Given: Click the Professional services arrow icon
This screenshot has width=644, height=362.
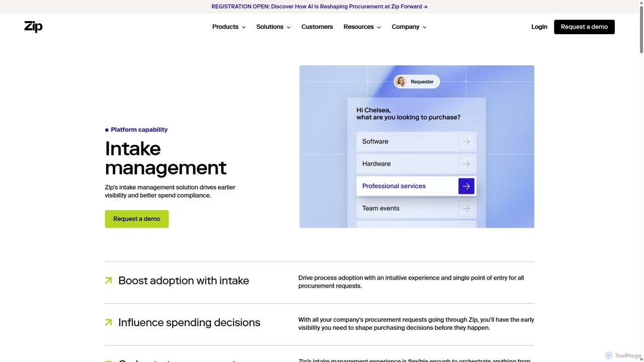Looking at the screenshot, I should click(x=466, y=186).
